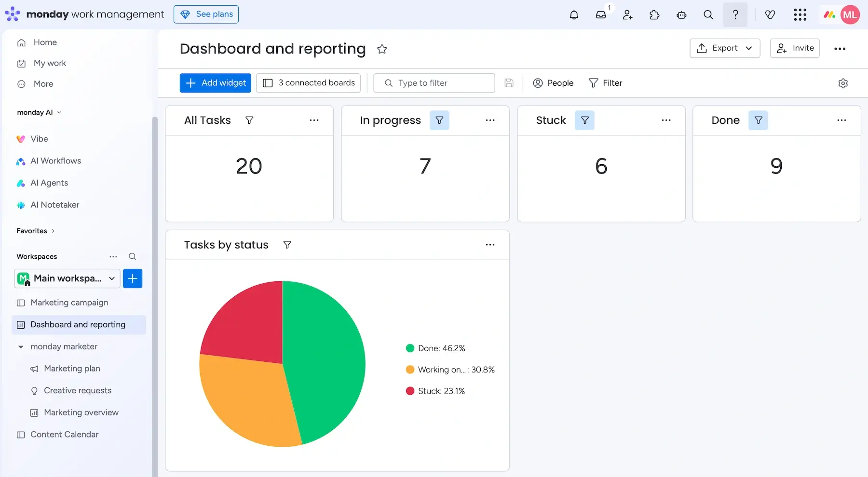Image resolution: width=868 pixels, height=477 pixels.
Task: Open the Main workspace dropdown
Action: coord(111,278)
